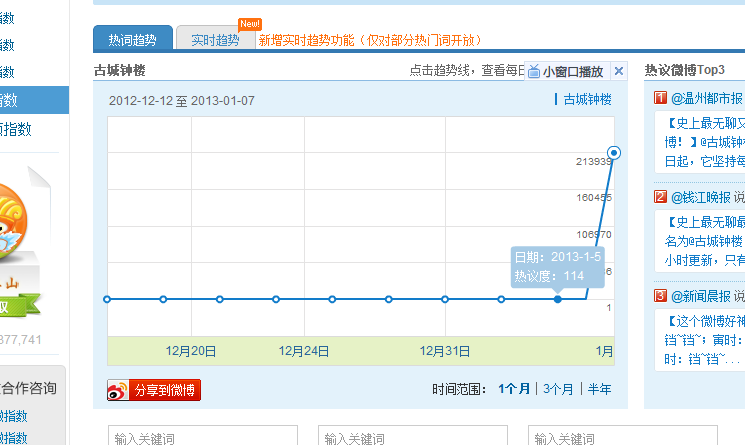
Task: Click the 分享到微博 button
Action: (x=154, y=390)
